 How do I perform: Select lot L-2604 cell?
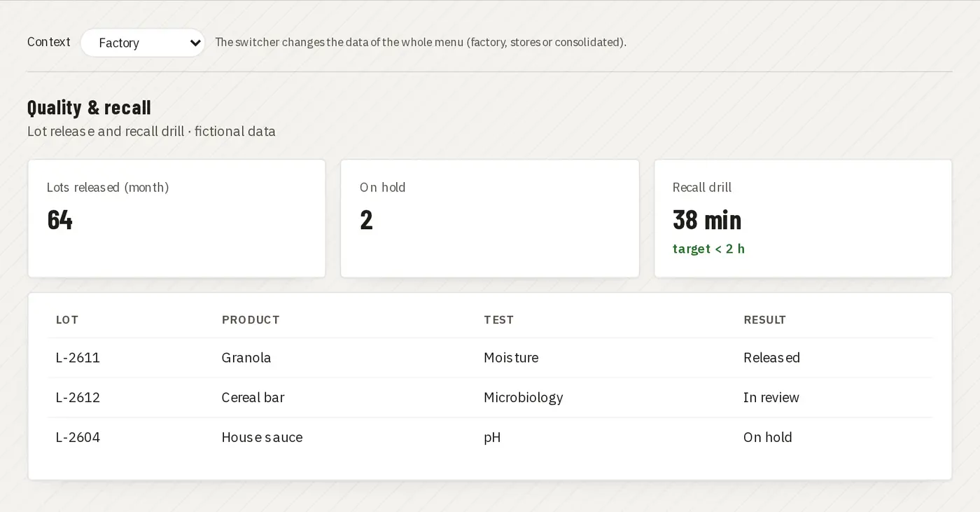(78, 438)
